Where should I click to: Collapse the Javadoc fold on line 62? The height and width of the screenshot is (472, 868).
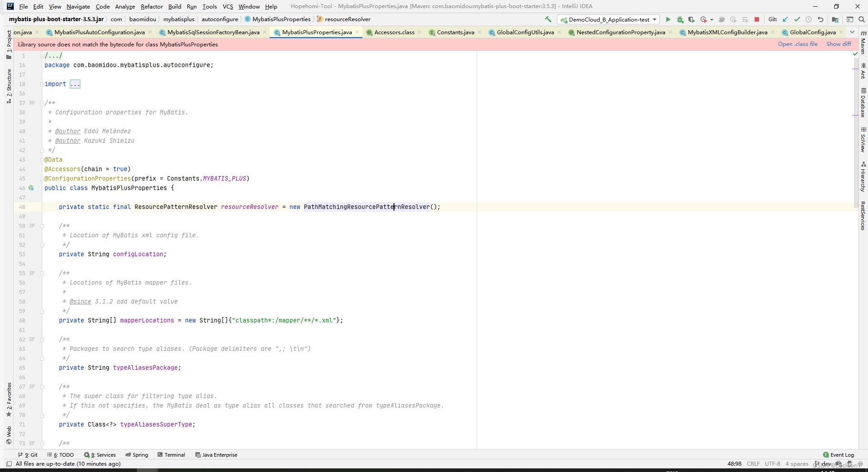[42, 340]
